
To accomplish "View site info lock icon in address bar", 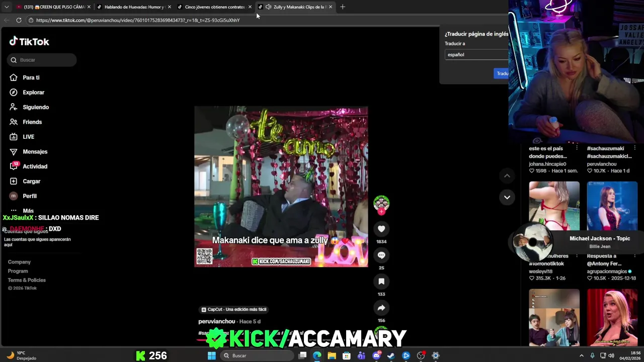I will point(31,20).
